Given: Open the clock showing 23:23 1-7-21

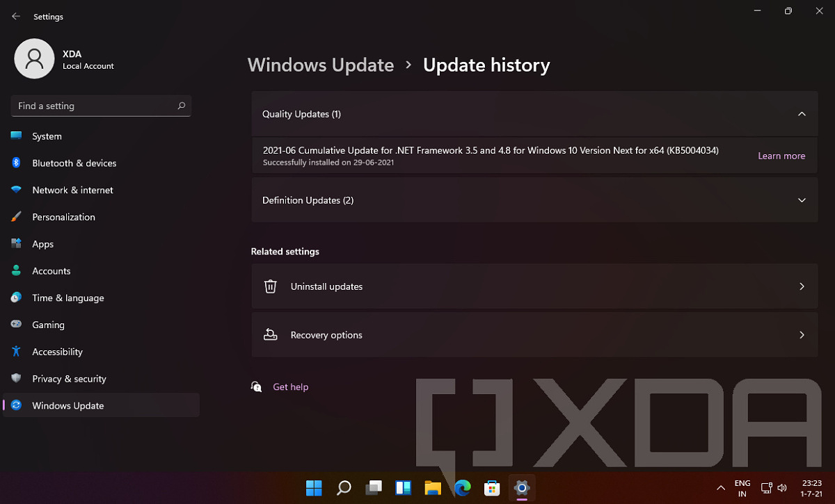Looking at the screenshot, I should (x=811, y=488).
